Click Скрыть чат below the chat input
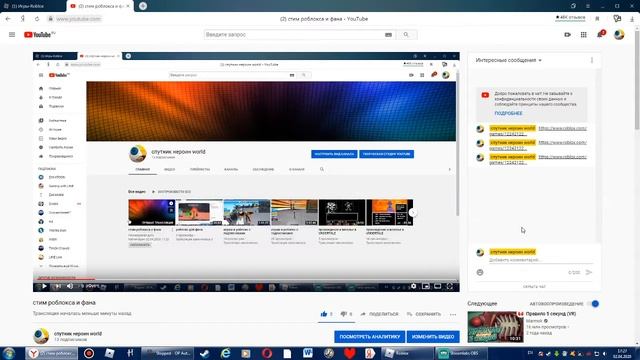The image size is (640, 360). tap(534, 287)
